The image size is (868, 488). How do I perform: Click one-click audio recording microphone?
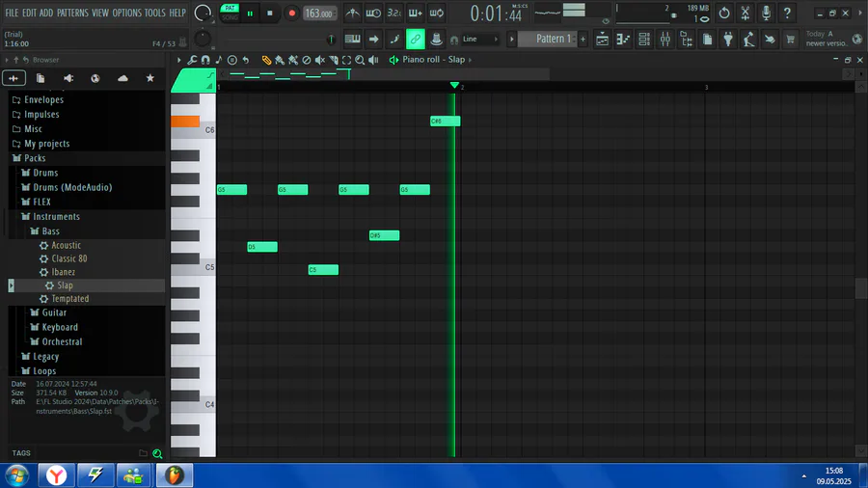pos(766,13)
